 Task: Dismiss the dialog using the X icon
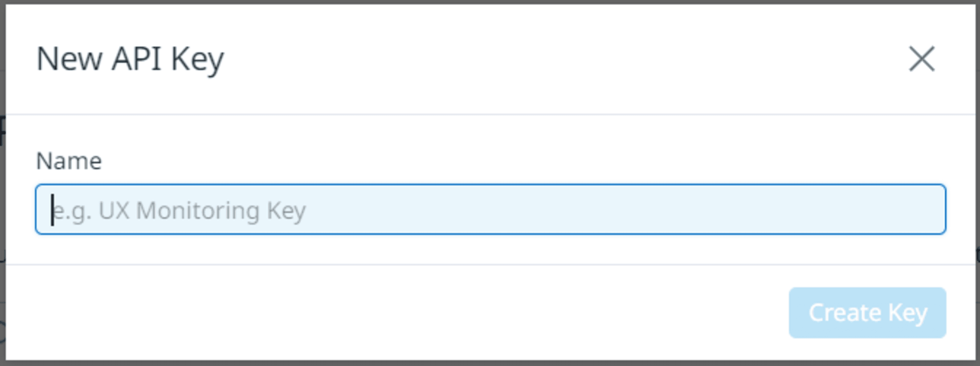click(922, 59)
